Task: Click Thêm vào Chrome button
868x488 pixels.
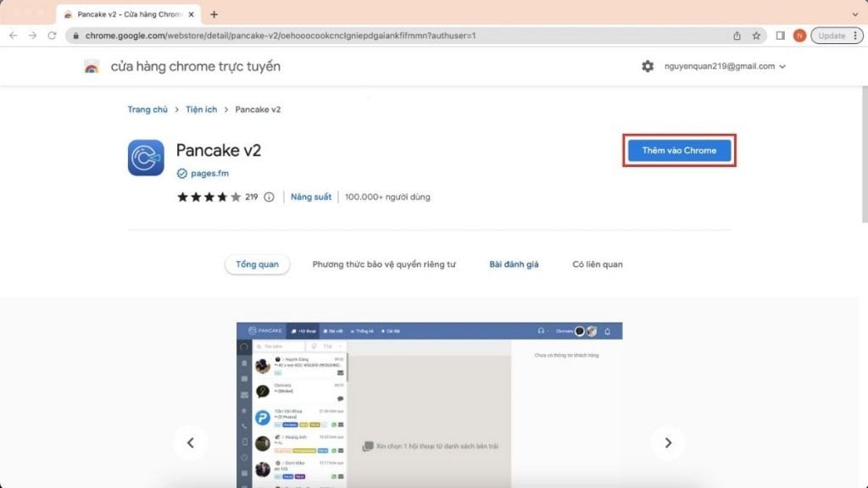Action: [x=679, y=151]
